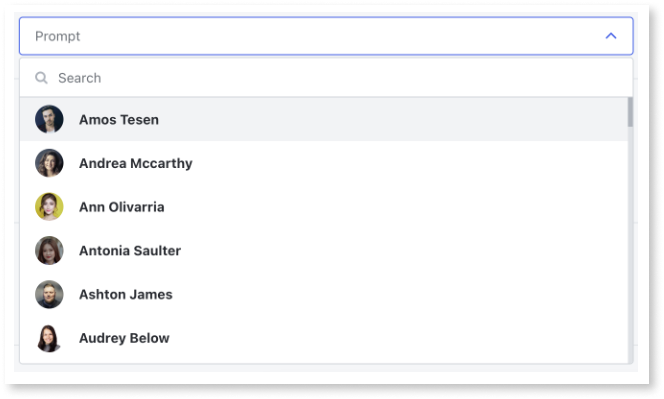Viewport: 664px width, 399px height.
Task: Collapse the Prompt dropdown using chevron arrow
Action: click(611, 36)
